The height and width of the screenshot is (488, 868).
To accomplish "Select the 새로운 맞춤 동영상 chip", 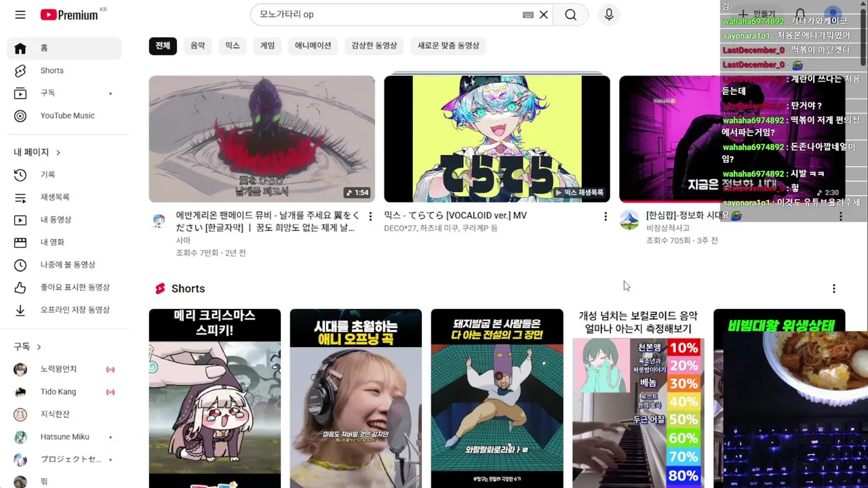I will pos(448,45).
